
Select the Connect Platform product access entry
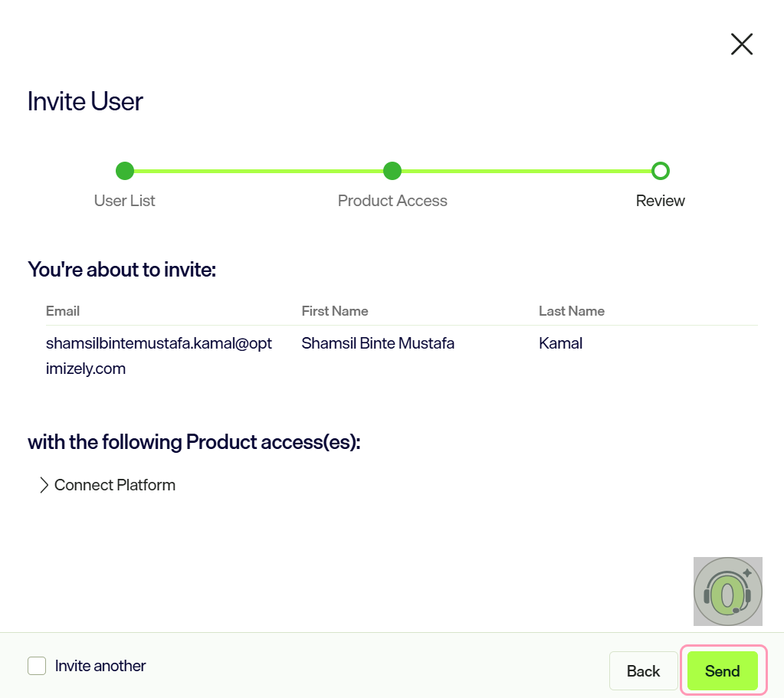(x=114, y=485)
